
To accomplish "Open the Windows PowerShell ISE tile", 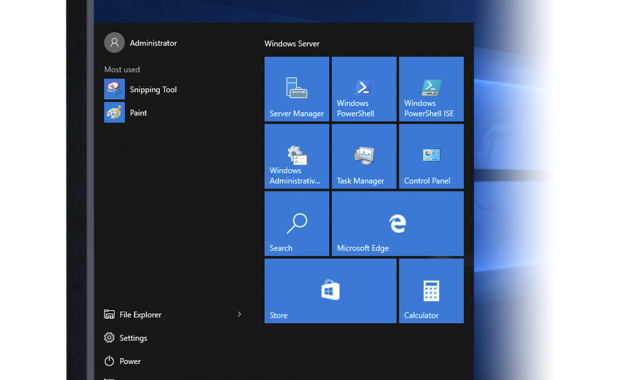I will [x=431, y=89].
